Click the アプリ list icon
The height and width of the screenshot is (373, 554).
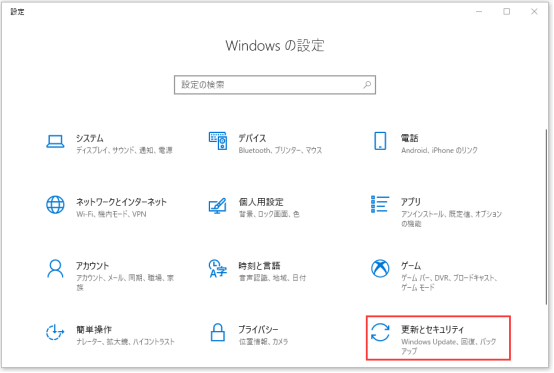[x=380, y=204]
